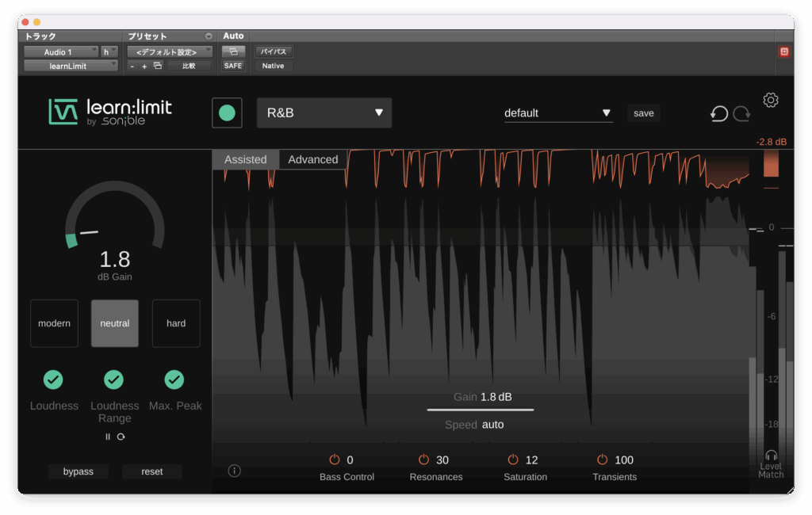Screen dimensions: 812x515
Task: Click the learn:limit sonible logo
Action: [110, 112]
